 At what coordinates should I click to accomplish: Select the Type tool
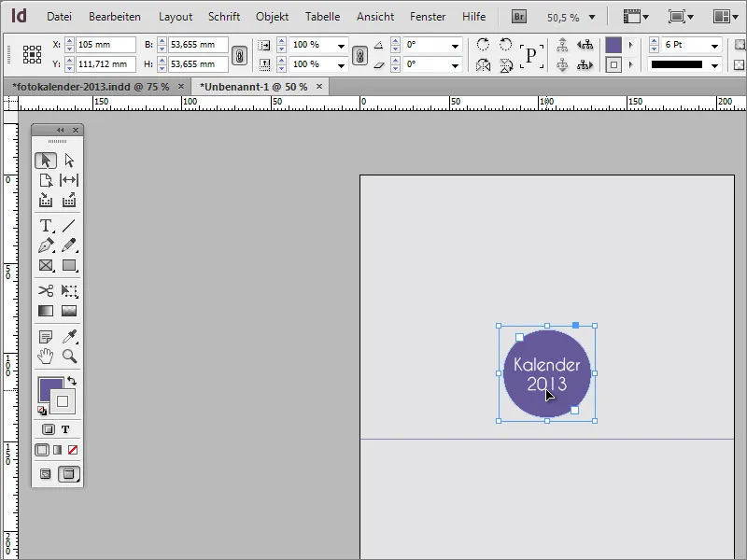pyautogui.click(x=45, y=225)
